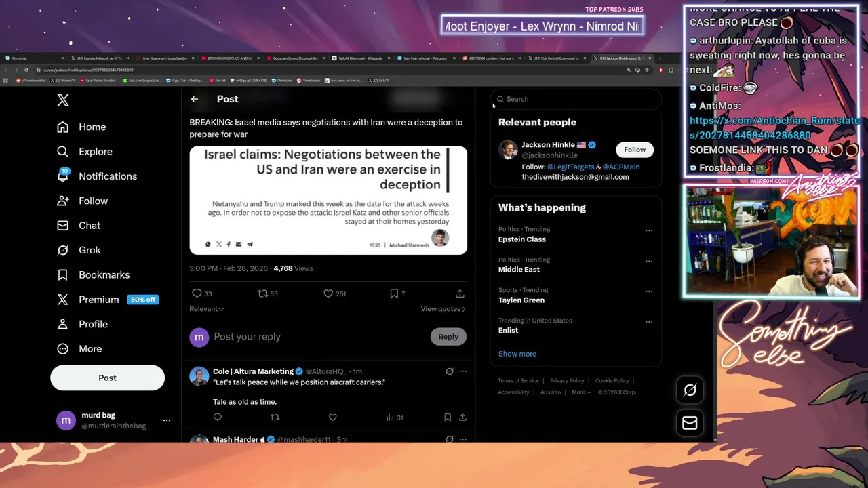View analytics showing 31 views
868x488 pixels.
tap(395, 418)
